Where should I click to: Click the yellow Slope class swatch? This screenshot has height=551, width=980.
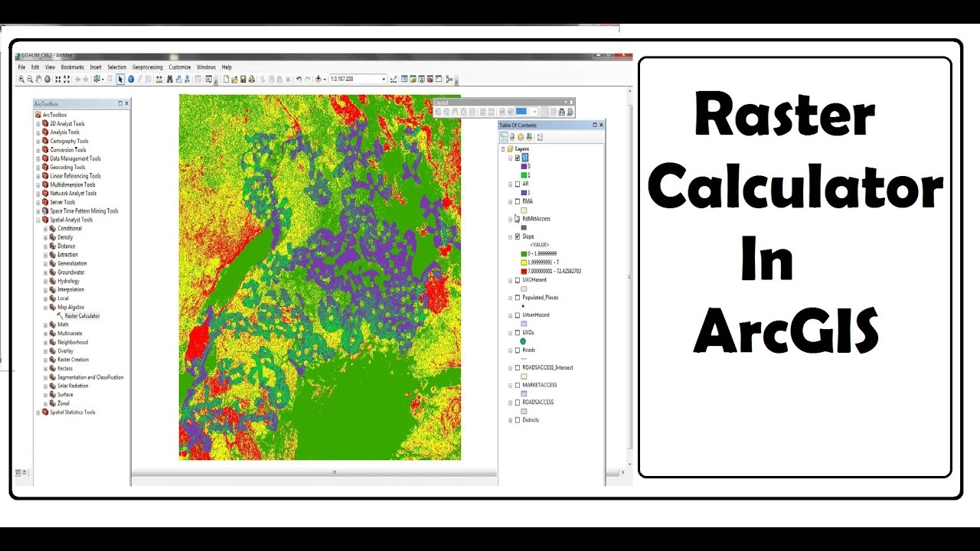point(524,262)
